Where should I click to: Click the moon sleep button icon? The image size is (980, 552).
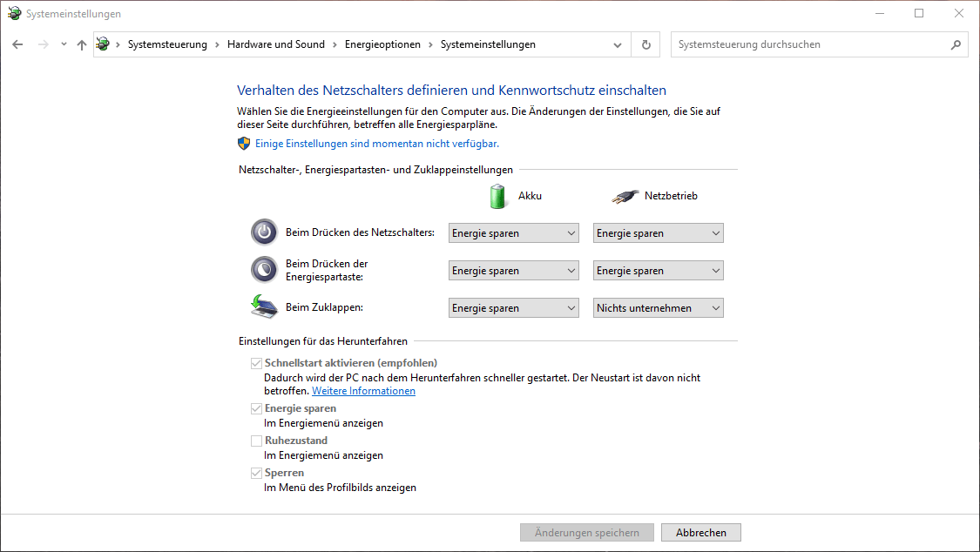point(264,270)
